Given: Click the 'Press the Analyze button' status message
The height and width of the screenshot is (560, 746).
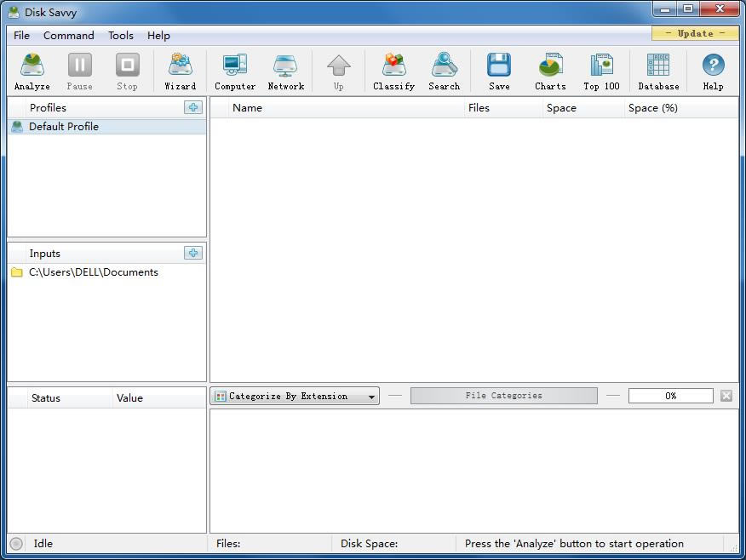Looking at the screenshot, I should pos(574,543).
